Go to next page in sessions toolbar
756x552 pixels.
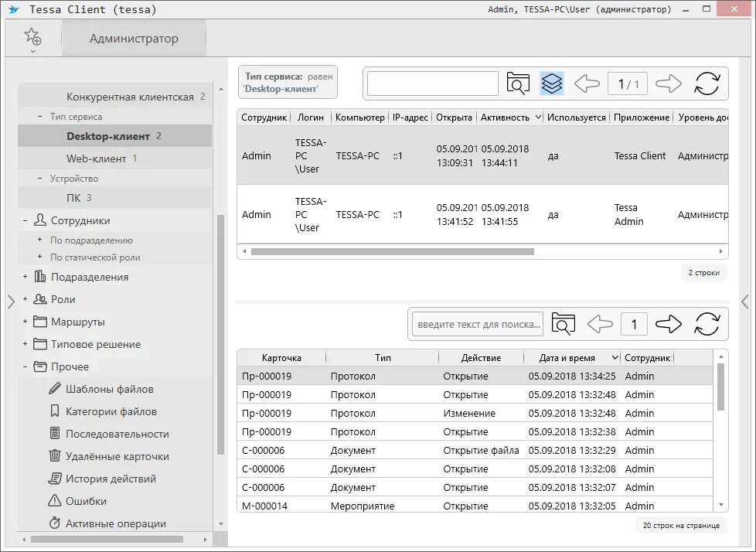669,84
